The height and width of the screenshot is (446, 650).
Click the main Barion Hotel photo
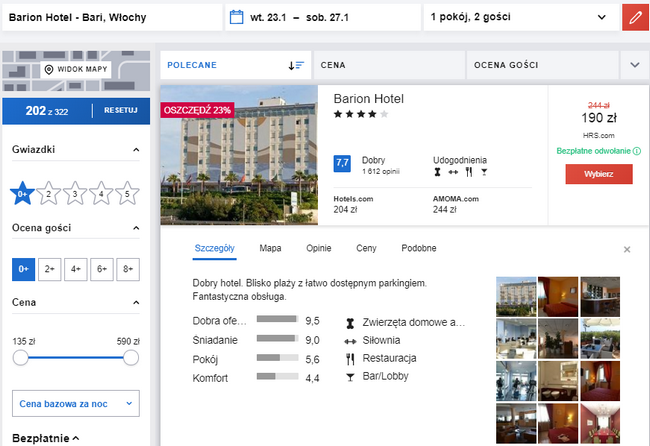coord(239,155)
